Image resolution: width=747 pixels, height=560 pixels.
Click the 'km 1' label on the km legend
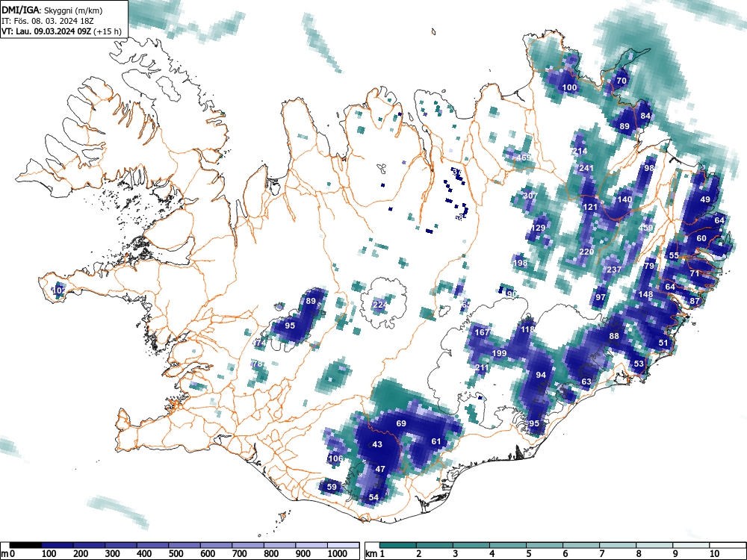(376, 554)
